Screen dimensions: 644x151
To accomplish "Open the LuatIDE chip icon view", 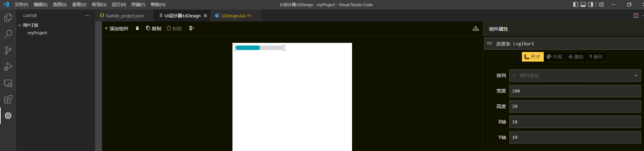I will [8, 116].
